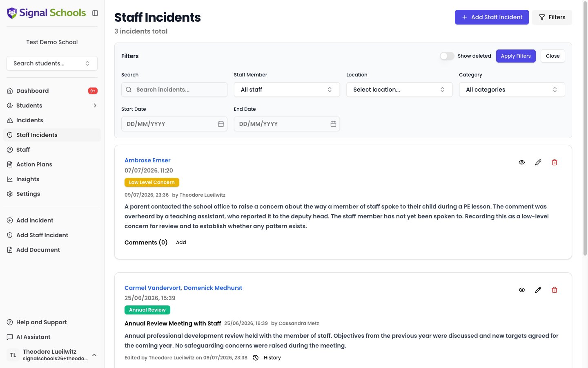This screenshot has width=588, height=368.
Task: Open the Students sidebar item
Action: tap(52, 105)
